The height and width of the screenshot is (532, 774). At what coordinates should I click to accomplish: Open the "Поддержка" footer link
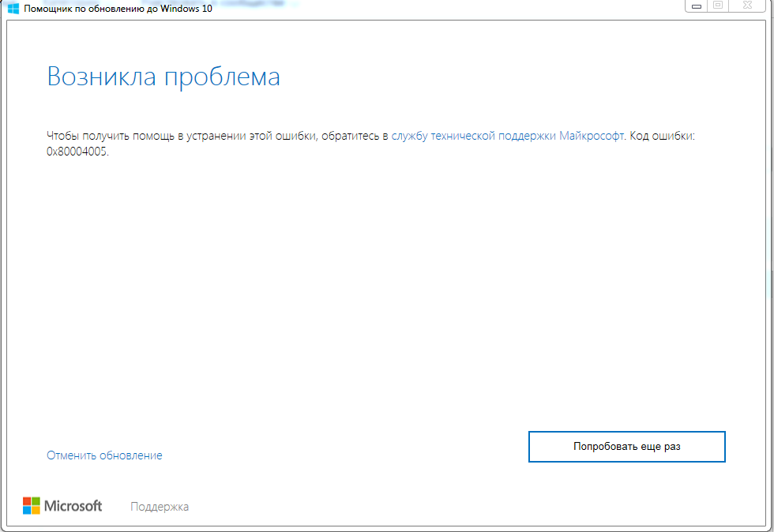coord(160,506)
